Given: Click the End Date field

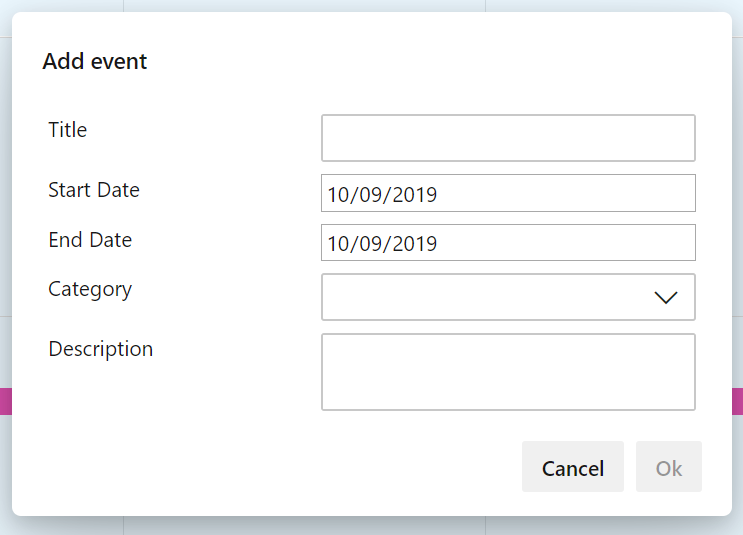Looking at the screenshot, I should (x=508, y=243).
